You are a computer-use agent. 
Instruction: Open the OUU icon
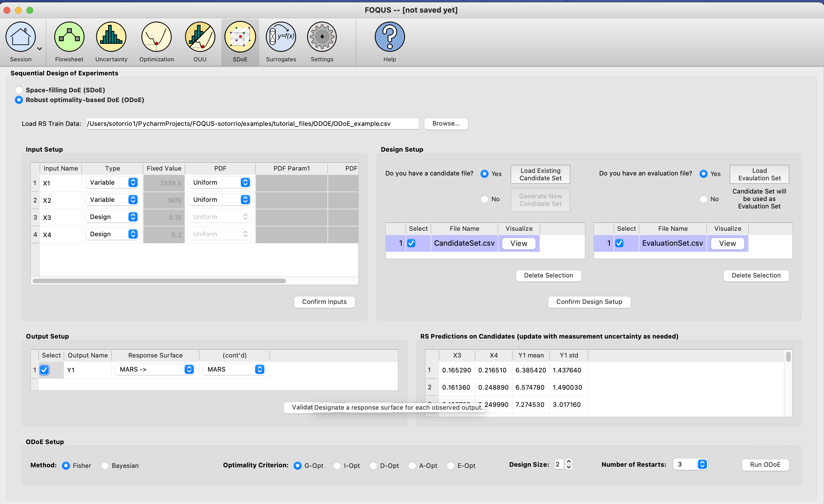coord(200,37)
